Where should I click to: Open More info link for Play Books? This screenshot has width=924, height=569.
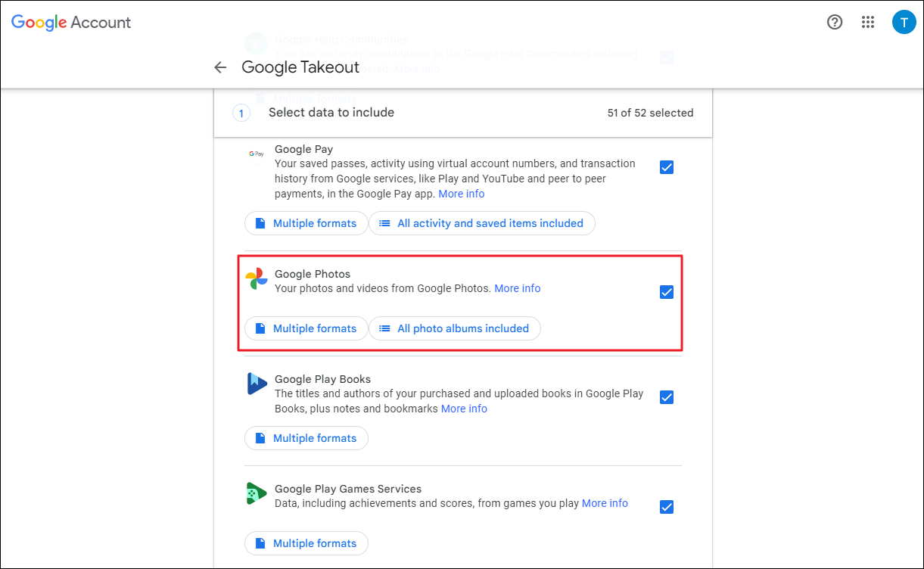coord(464,409)
